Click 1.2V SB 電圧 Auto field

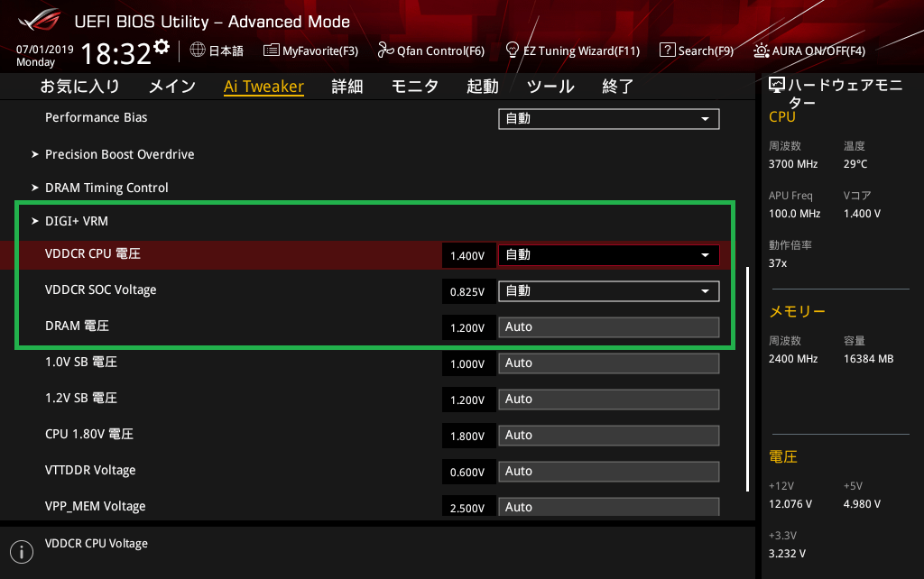pos(609,400)
